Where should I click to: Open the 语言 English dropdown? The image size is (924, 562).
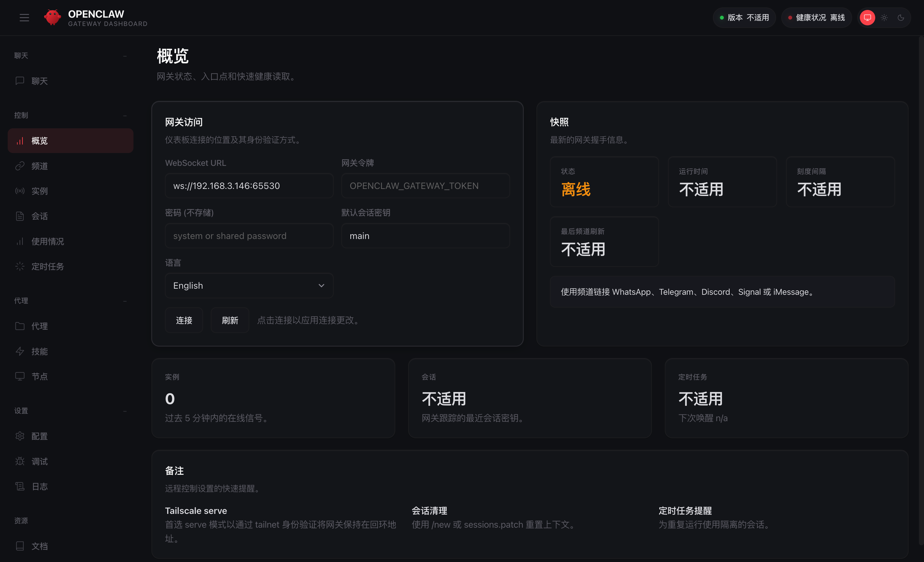coord(249,286)
